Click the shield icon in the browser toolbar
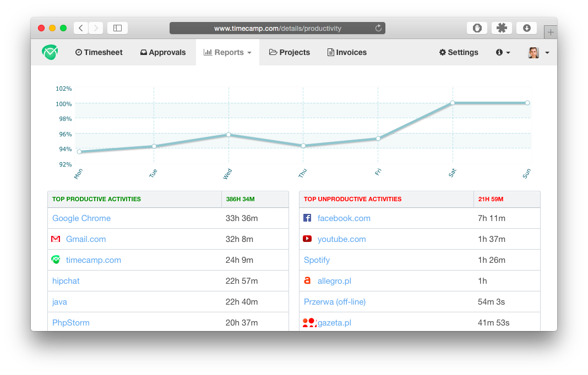 (477, 27)
